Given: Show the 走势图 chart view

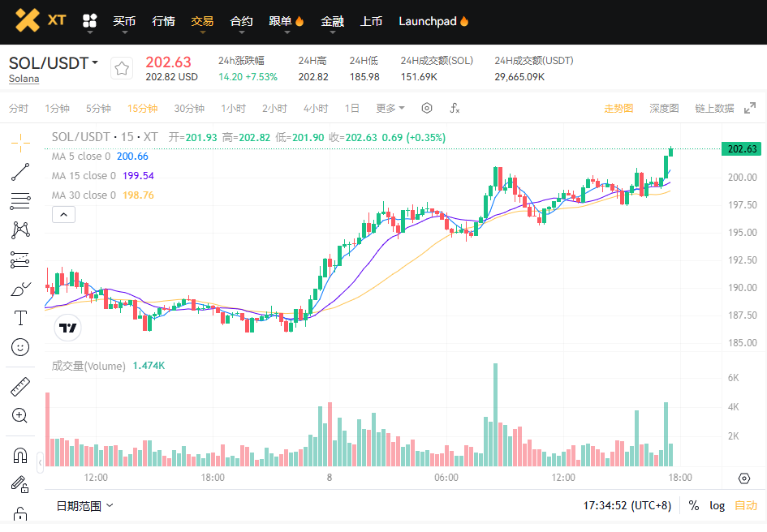Looking at the screenshot, I should coord(618,108).
